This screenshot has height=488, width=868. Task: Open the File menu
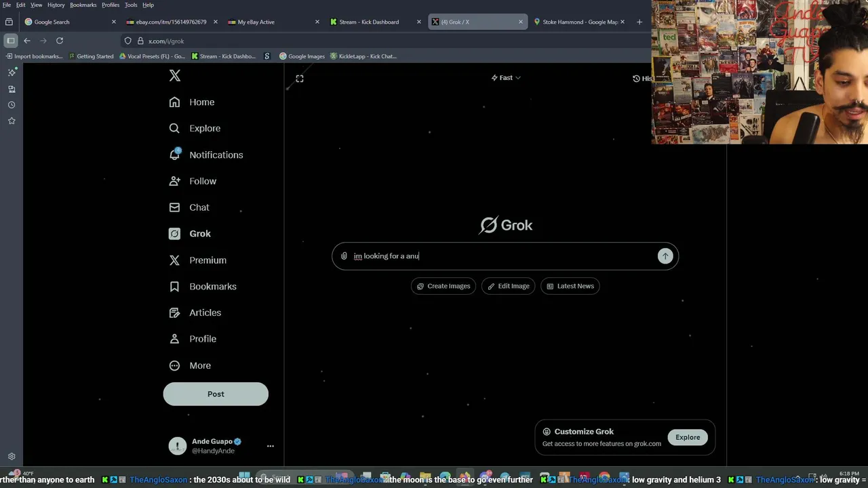pos(7,5)
